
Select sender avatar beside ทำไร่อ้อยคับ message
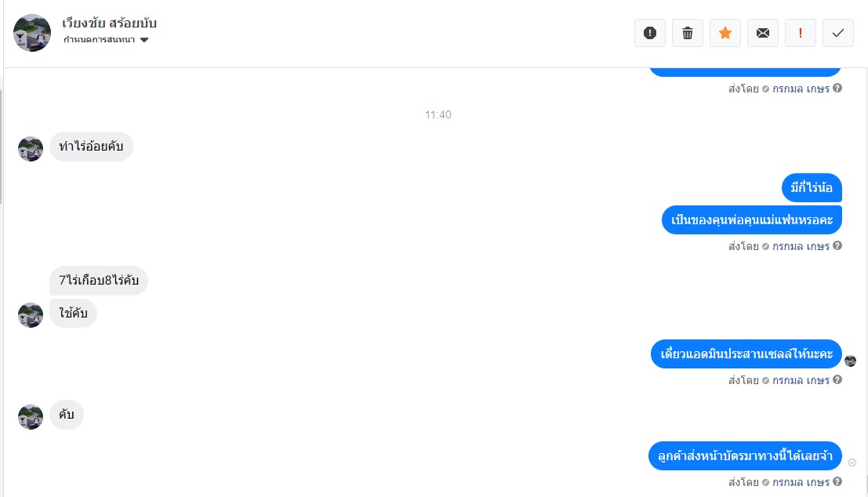pyautogui.click(x=31, y=150)
